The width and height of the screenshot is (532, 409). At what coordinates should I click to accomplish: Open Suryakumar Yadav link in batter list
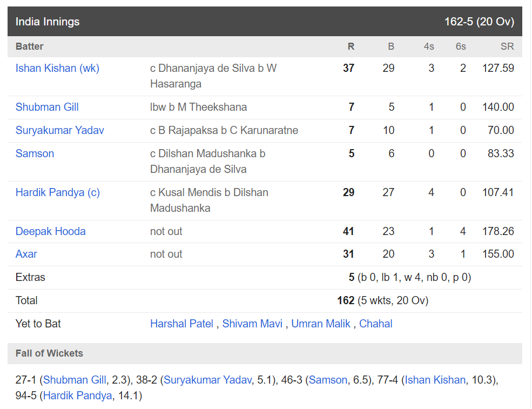coord(59,130)
